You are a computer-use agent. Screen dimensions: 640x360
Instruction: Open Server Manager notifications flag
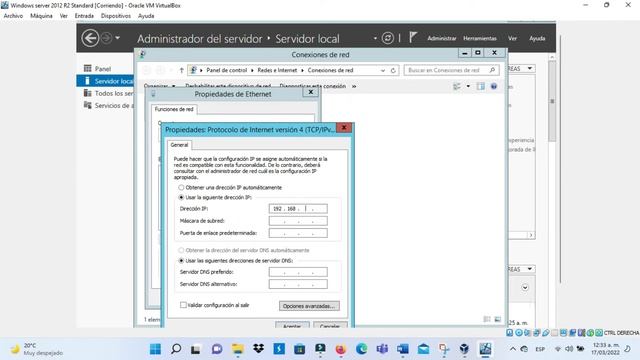point(413,37)
